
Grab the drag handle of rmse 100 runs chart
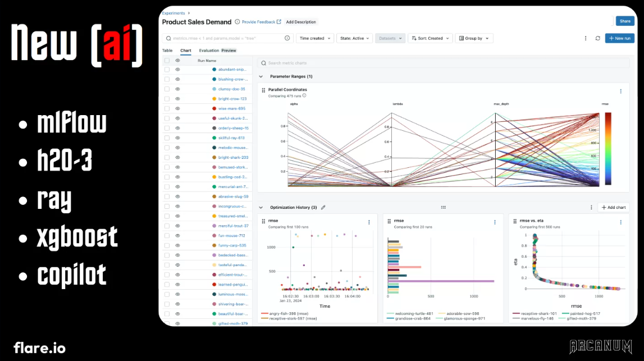coord(263,221)
